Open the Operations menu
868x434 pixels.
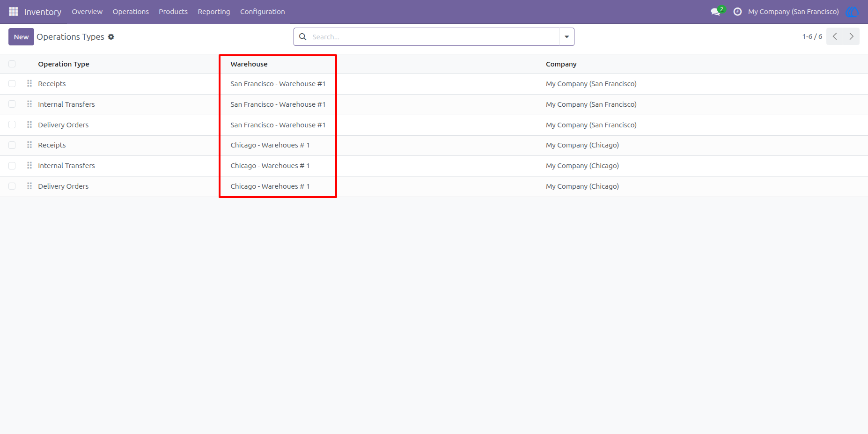point(131,12)
